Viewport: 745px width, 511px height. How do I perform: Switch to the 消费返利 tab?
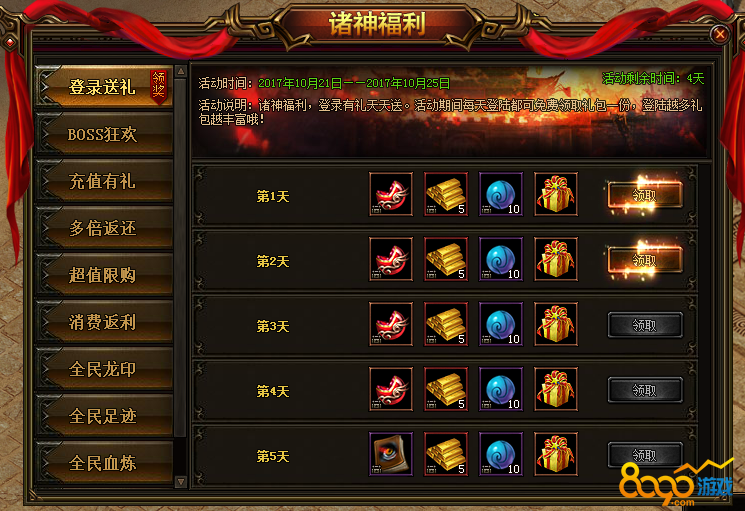[x=103, y=322]
